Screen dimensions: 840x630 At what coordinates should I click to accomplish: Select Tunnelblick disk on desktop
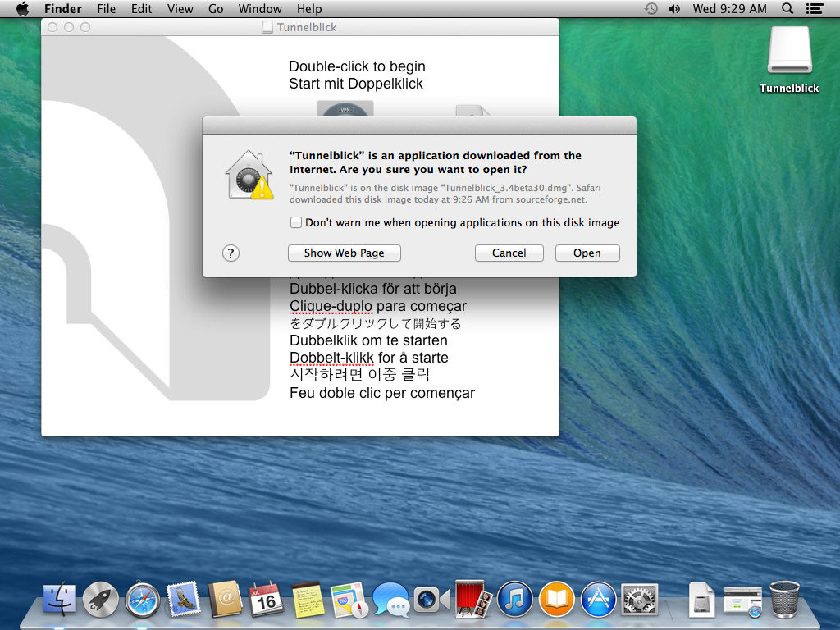pyautogui.click(x=789, y=59)
